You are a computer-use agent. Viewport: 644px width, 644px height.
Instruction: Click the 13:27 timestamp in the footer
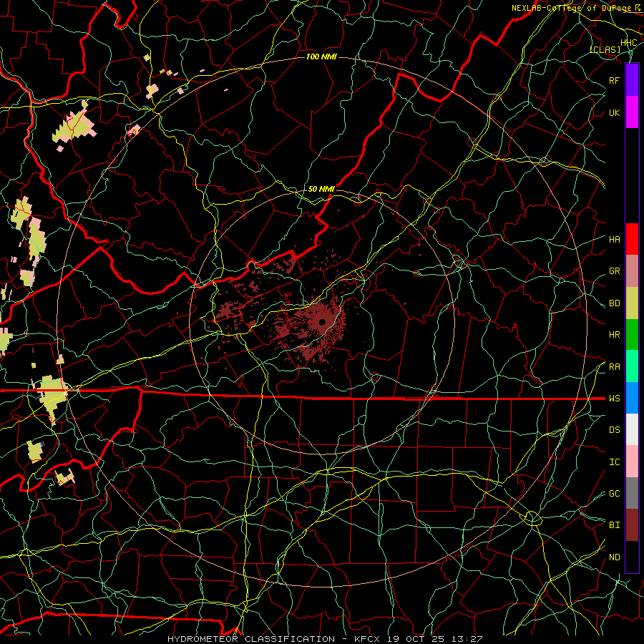[468, 639]
